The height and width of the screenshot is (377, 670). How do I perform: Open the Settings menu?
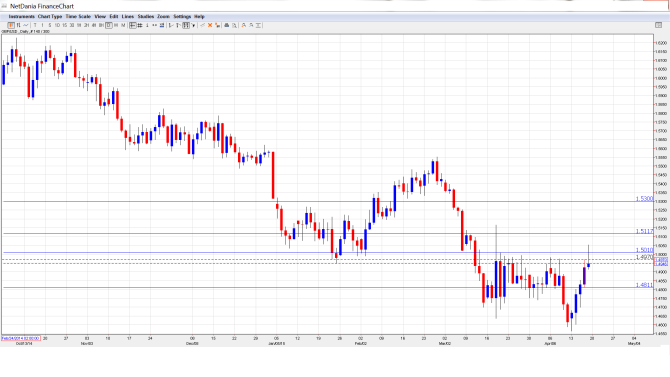(x=182, y=17)
